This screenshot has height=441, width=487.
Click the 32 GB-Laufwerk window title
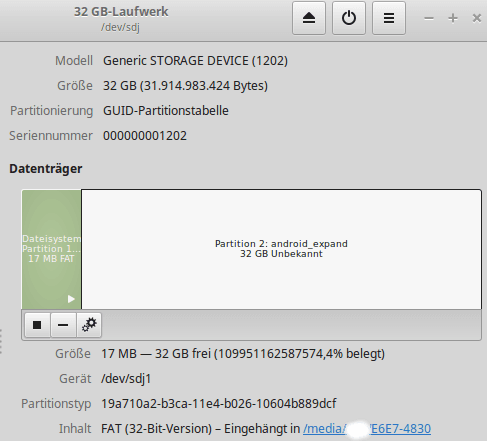pyautogui.click(x=121, y=12)
